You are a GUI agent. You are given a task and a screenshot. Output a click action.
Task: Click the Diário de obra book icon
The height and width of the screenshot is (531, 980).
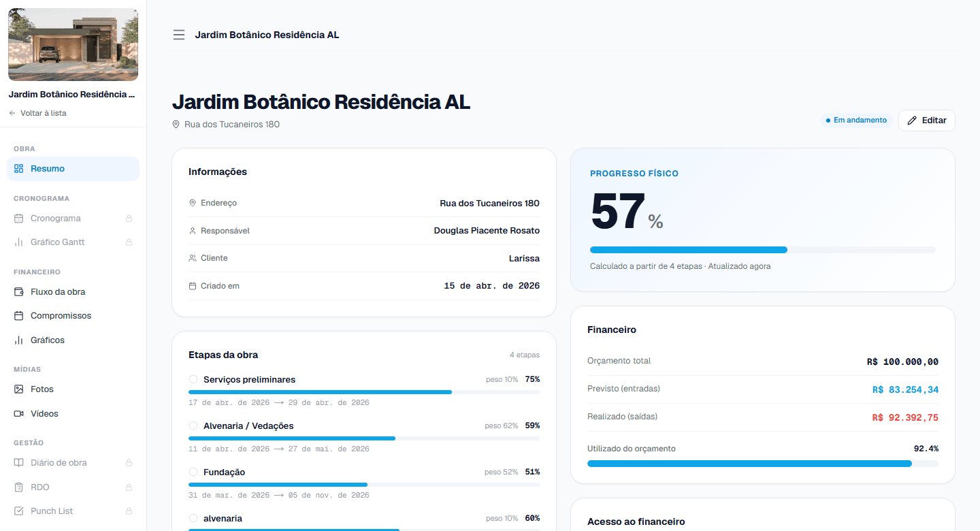click(x=19, y=463)
